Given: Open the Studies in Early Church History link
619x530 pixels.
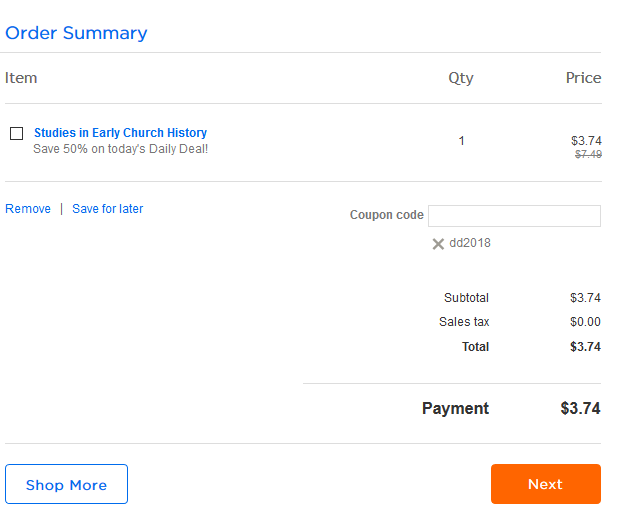Looking at the screenshot, I should click(x=120, y=133).
